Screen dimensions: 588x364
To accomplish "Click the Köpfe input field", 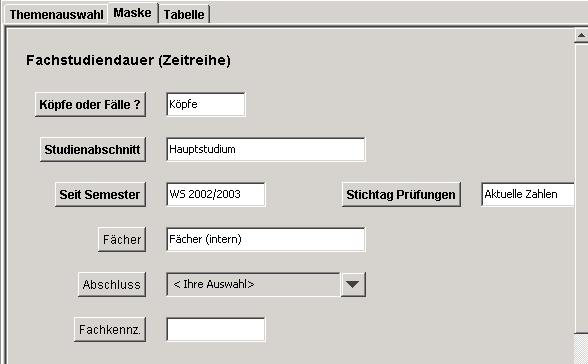I will (206, 105).
